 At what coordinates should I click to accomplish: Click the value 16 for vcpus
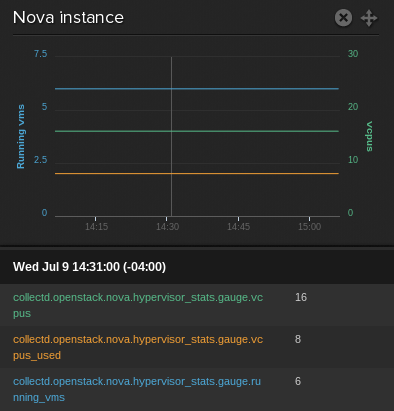pyautogui.click(x=301, y=297)
